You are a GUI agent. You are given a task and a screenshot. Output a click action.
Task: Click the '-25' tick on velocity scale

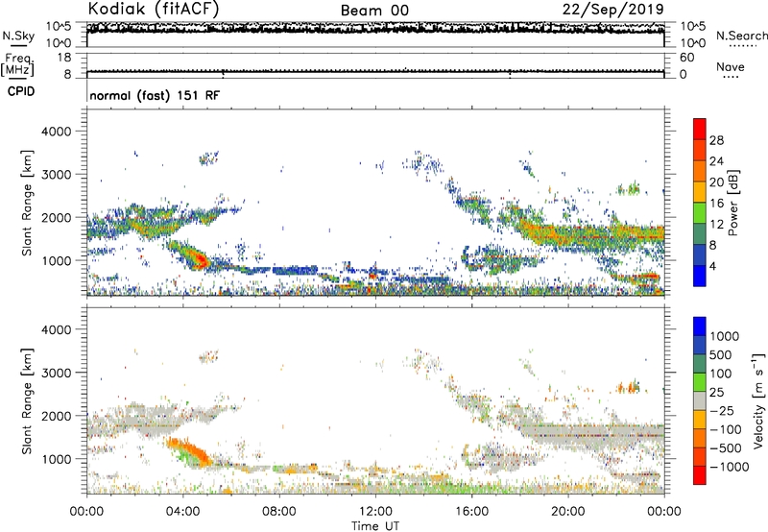[x=722, y=411]
